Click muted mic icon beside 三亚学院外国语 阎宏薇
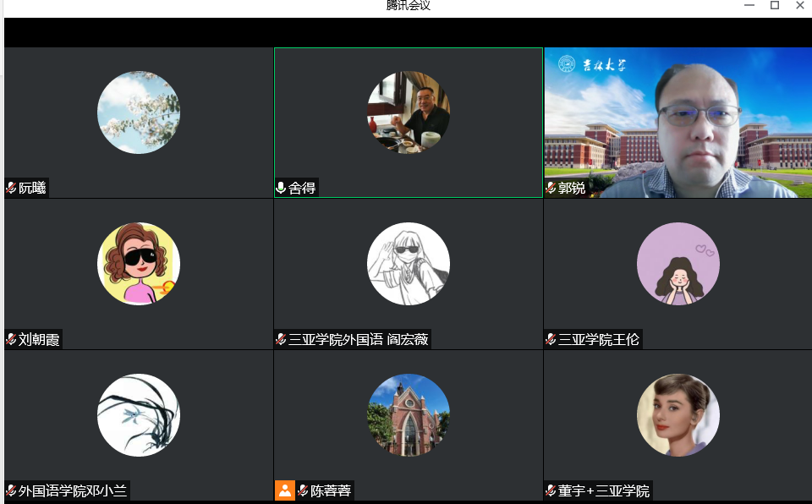The image size is (812, 504). click(281, 339)
